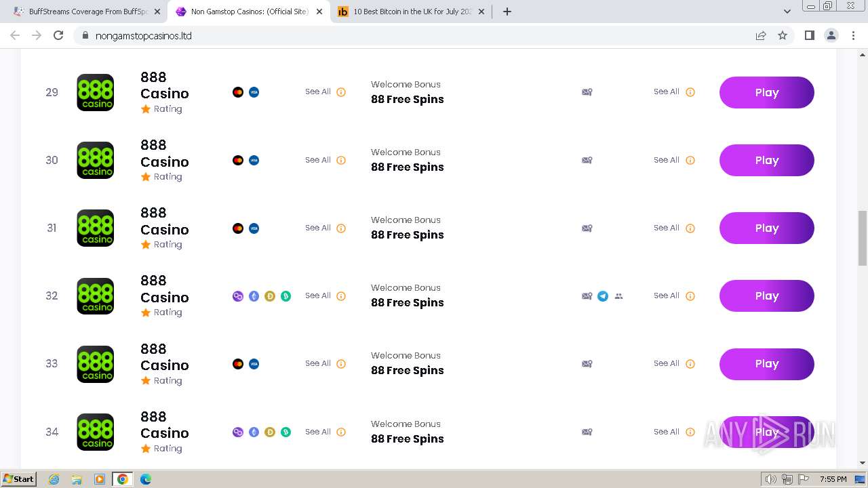The width and height of the screenshot is (868, 488).
Task: Click the Dogecoin icon in row 34
Action: pos(270,432)
